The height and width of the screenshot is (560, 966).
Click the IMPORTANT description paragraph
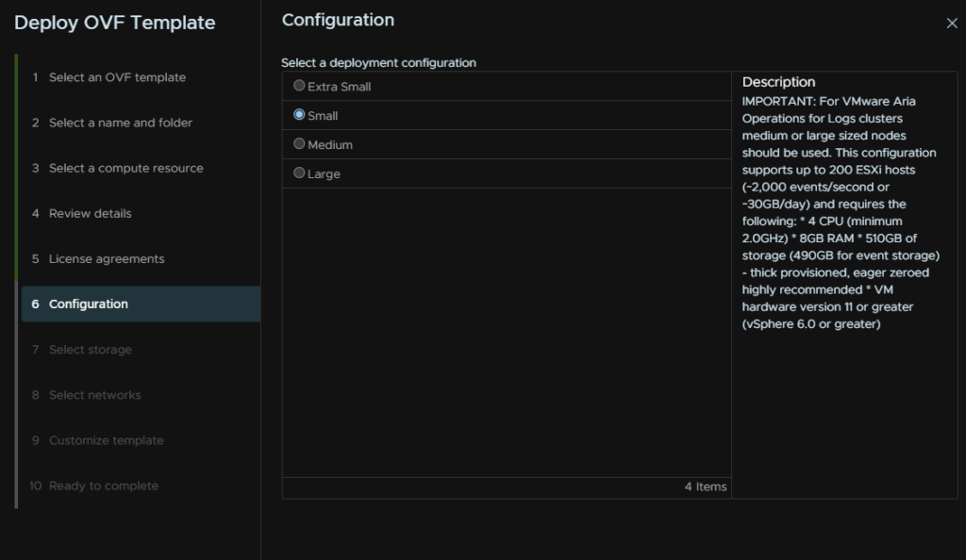tap(841, 212)
